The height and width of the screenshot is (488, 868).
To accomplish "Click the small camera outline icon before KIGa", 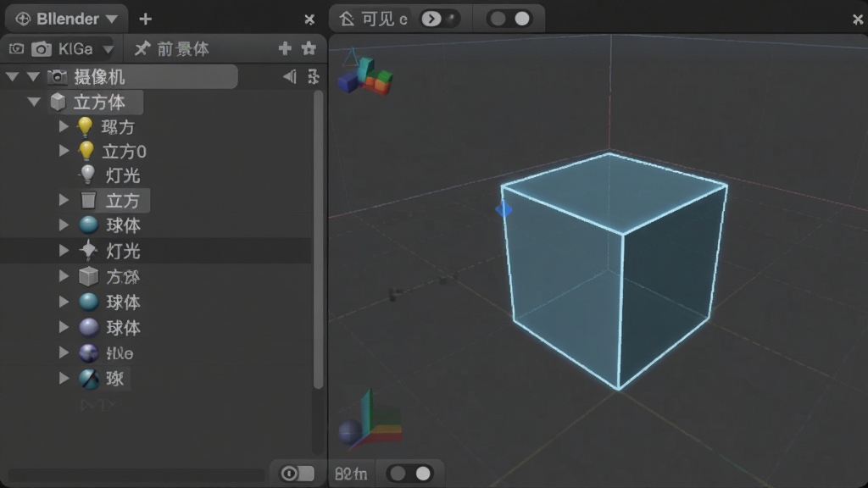I will pos(17,48).
